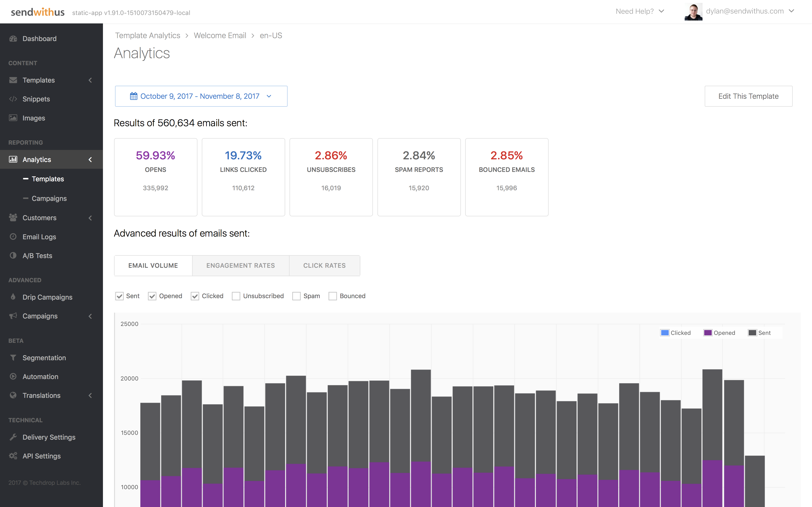Viewport: 812px width, 507px height.
Task: Click the A/B Tests half-circle icon
Action: pos(13,255)
